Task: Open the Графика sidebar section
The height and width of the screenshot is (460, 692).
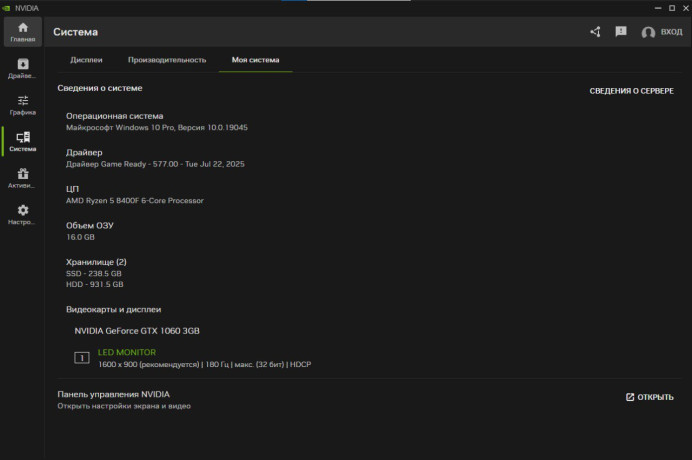Action: click(23, 106)
